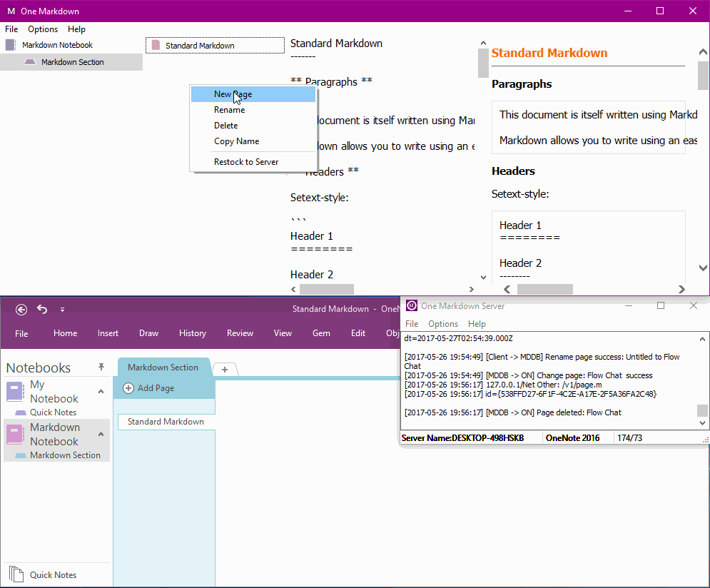Collapse the My Notebook chevron
710x588 pixels.
[101, 391]
